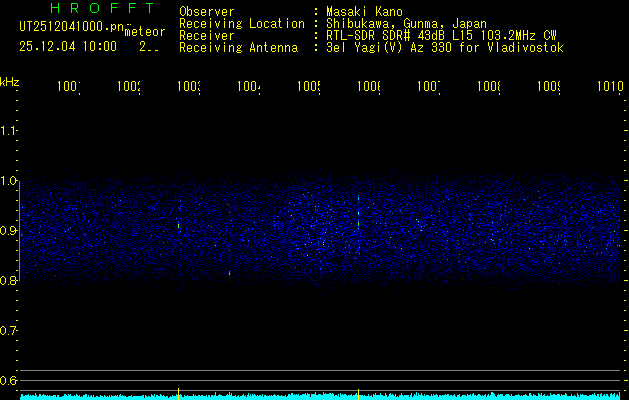629x400 pixels.
Task: Click the 0.9 kHz frequency tick
Action: click(x=9, y=231)
